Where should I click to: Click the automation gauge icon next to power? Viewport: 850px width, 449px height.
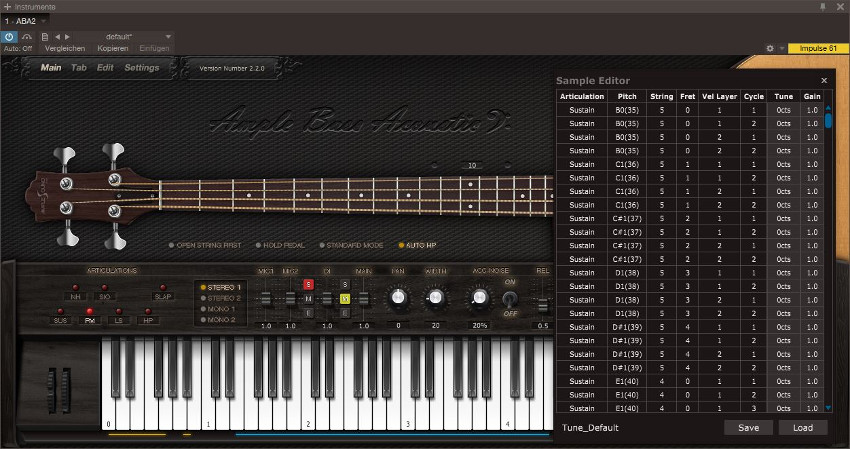click(x=27, y=37)
